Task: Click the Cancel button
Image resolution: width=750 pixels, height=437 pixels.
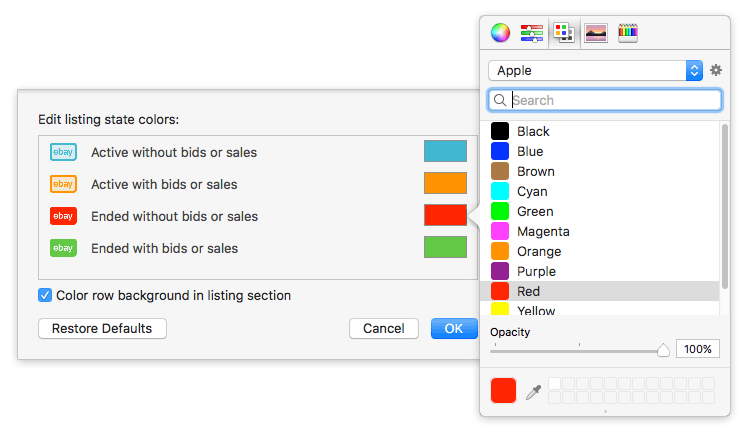Action: (x=384, y=328)
